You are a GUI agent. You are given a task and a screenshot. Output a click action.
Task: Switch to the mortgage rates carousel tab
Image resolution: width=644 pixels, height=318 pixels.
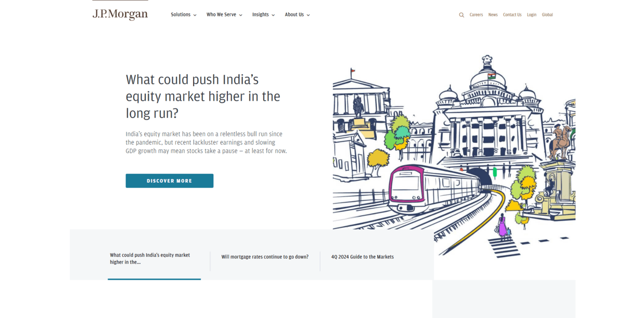pos(265,257)
